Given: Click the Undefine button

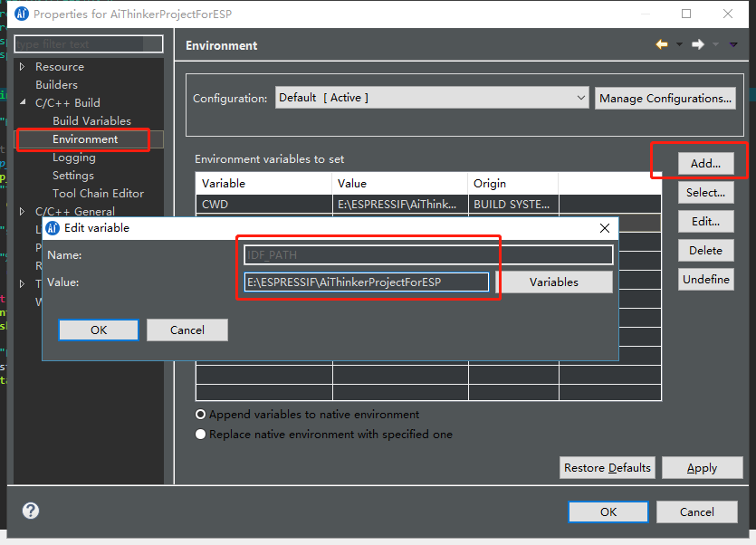Looking at the screenshot, I should [x=706, y=279].
